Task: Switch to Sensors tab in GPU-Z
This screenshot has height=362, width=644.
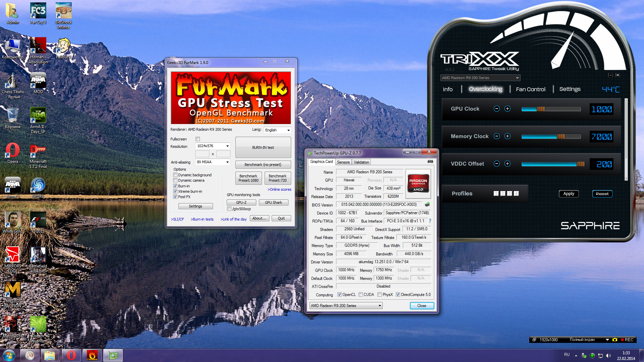Action: 343,162
